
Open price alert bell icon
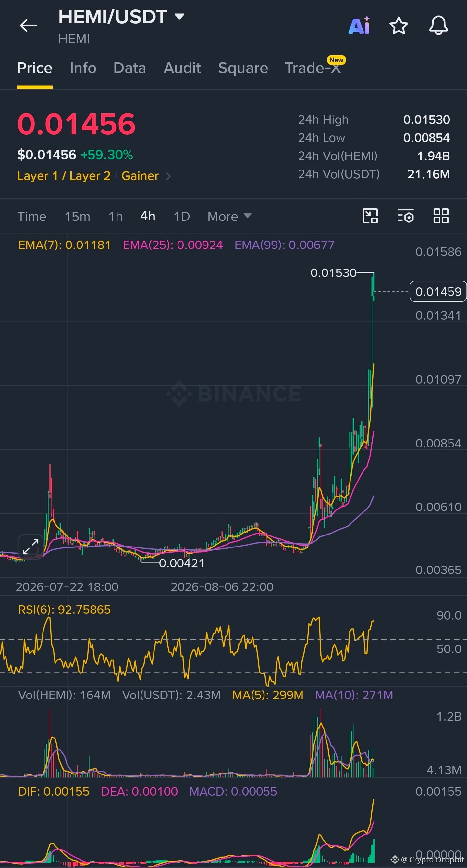(438, 26)
